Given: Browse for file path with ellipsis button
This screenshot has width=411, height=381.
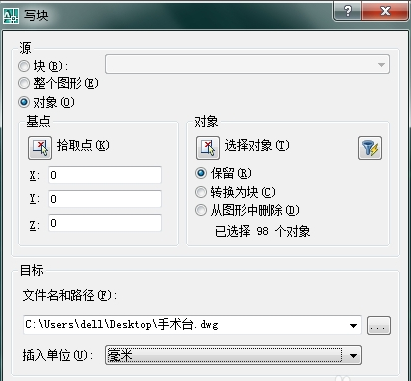Looking at the screenshot, I should point(379,325).
